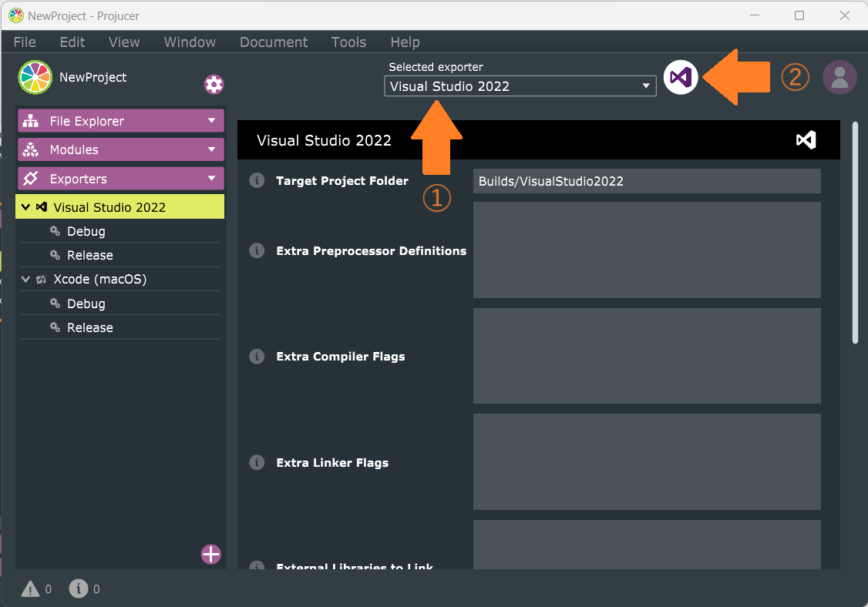
Task: Open project settings gear icon
Action: (x=214, y=84)
